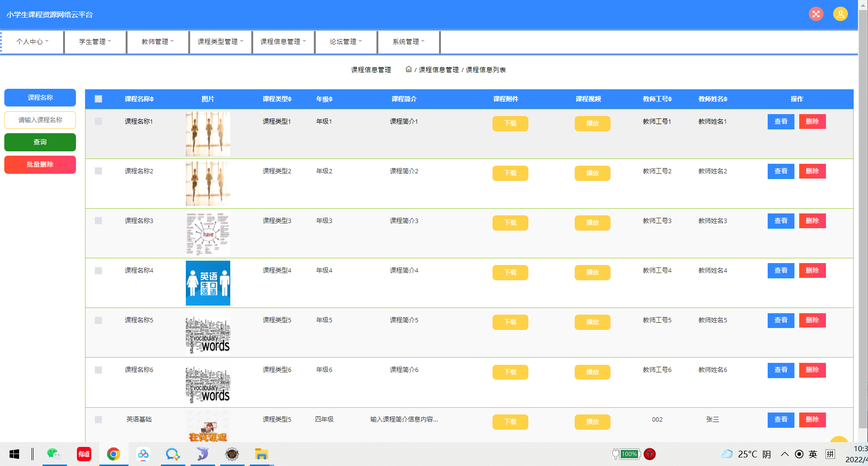868x466 pixels.
Task: Check the box for 英语基础 row
Action: 98,420
